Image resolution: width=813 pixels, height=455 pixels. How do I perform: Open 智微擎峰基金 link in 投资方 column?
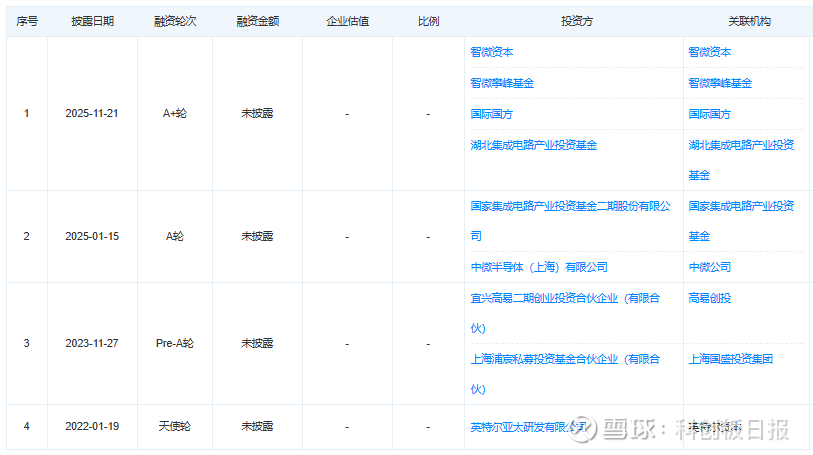(502, 83)
